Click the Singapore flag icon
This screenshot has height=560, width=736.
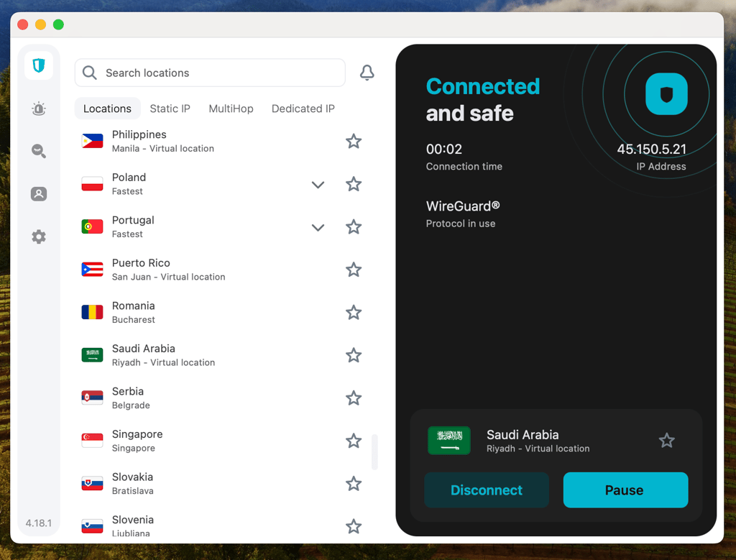93,440
